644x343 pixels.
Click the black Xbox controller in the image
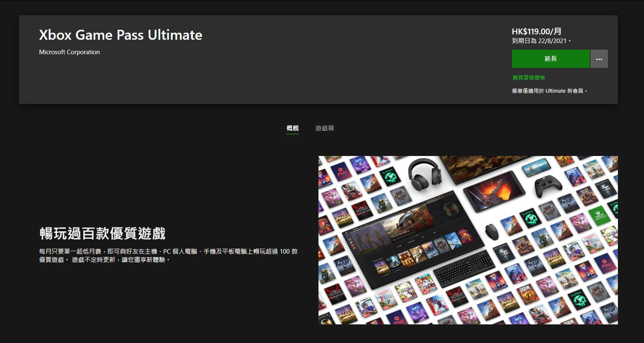[x=548, y=186]
